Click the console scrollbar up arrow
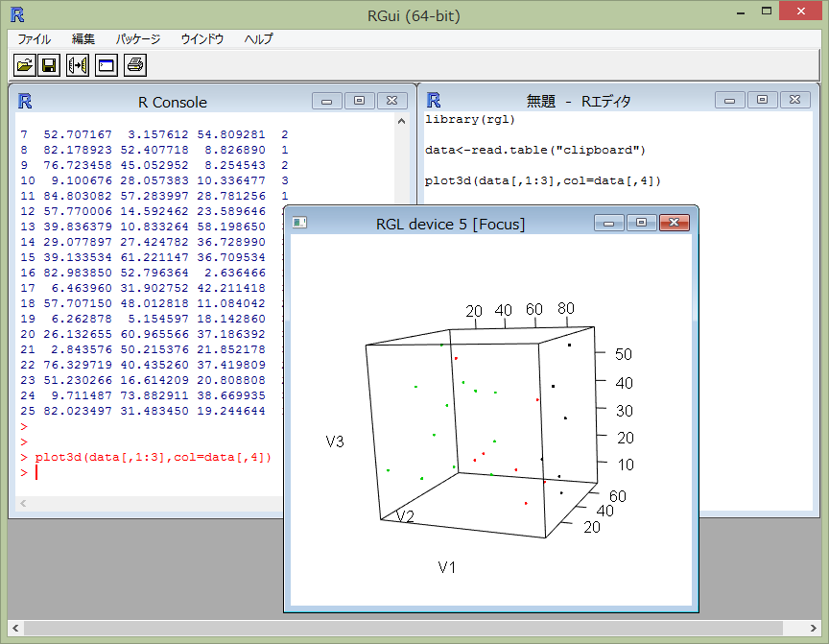This screenshot has height=644, width=829. click(x=402, y=122)
